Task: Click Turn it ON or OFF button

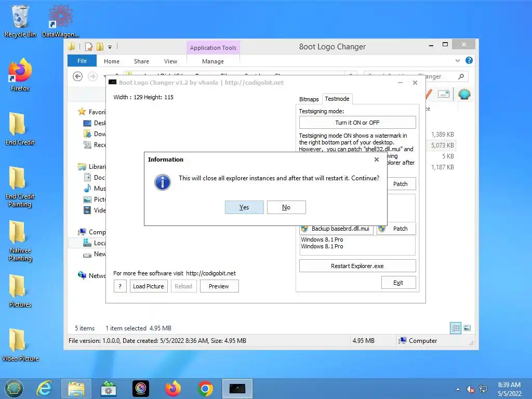Action: (x=357, y=123)
